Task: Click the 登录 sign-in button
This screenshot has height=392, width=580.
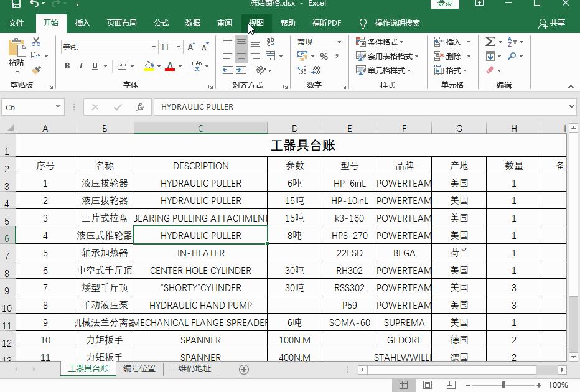Action: tap(444, 4)
